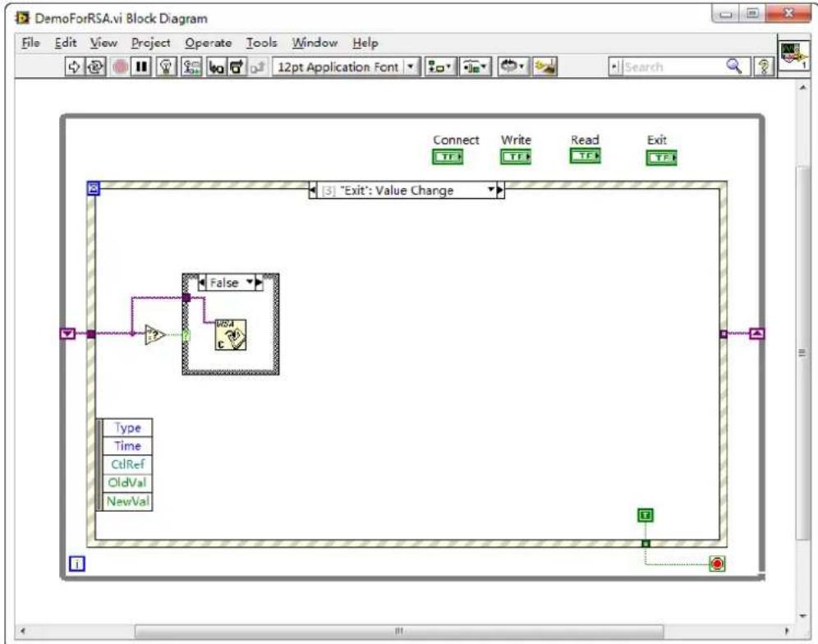Viewport: 818px width, 644px height.
Task: Select the Type event data node
Action: click(x=127, y=428)
